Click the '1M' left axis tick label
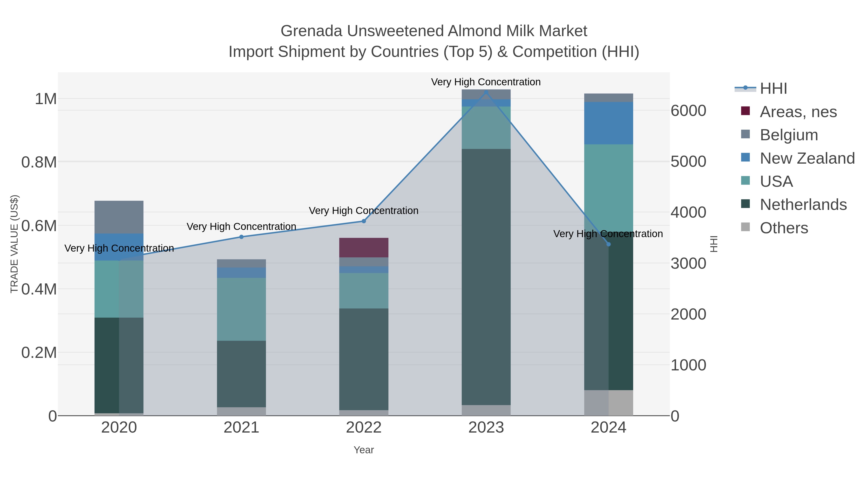 (x=46, y=99)
